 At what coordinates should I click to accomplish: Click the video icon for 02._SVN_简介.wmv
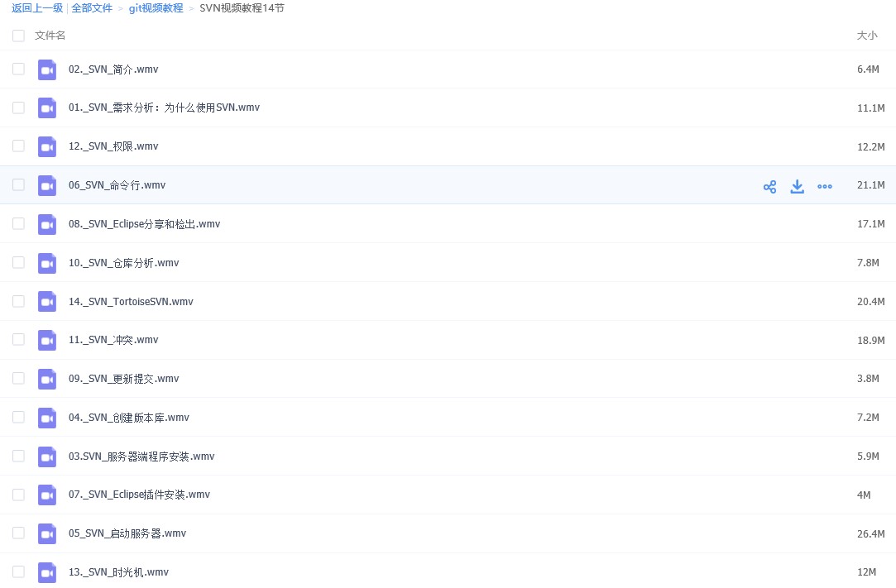point(47,69)
